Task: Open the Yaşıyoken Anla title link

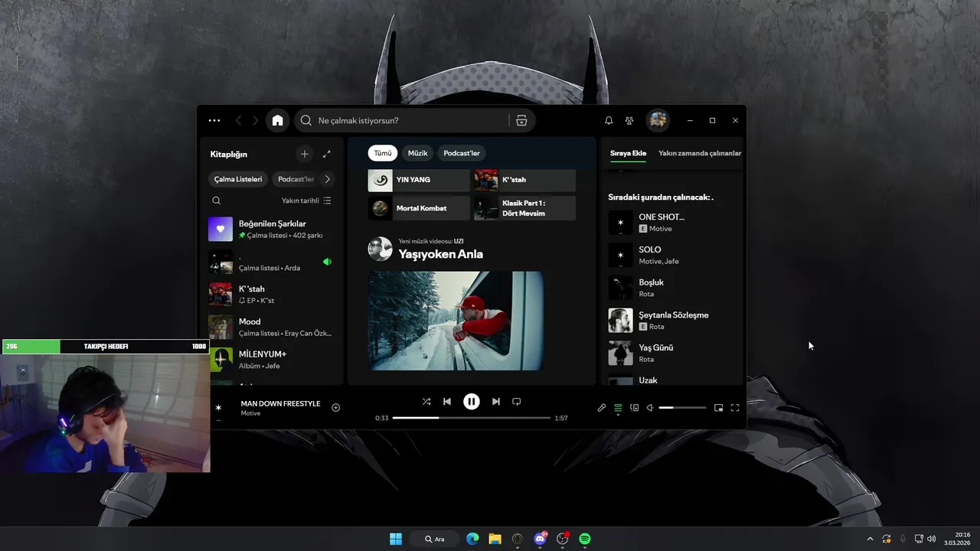Action: click(x=441, y=254)
